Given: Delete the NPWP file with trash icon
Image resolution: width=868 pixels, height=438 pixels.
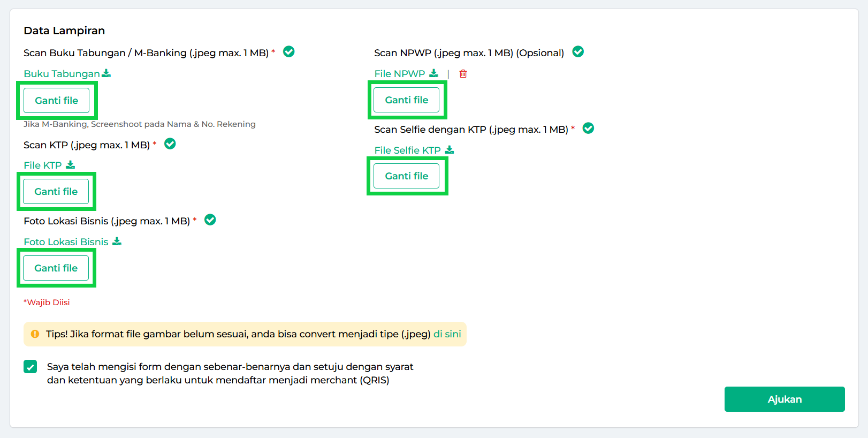Looking at the screenshot, I should [463, 74].
